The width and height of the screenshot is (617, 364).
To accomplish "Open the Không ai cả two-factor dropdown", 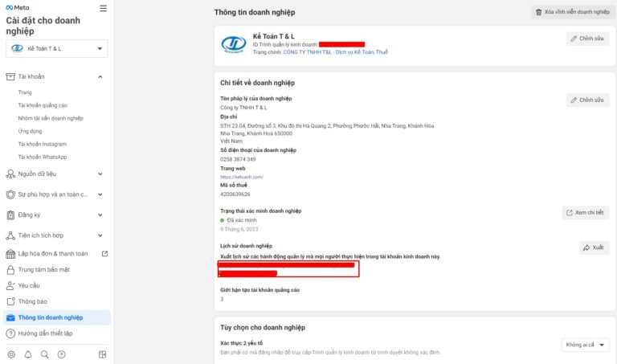I will pyautogui.click(x=586, y=345).
